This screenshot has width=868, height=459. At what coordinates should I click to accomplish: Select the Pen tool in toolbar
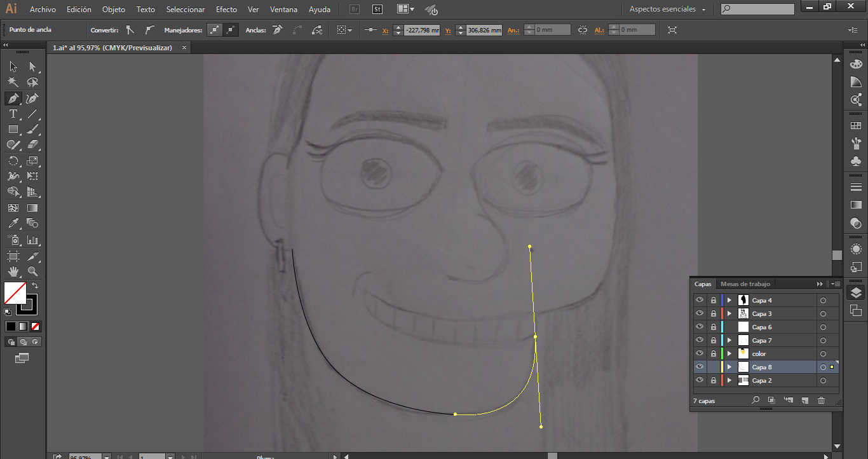click(x=13, y=99)
